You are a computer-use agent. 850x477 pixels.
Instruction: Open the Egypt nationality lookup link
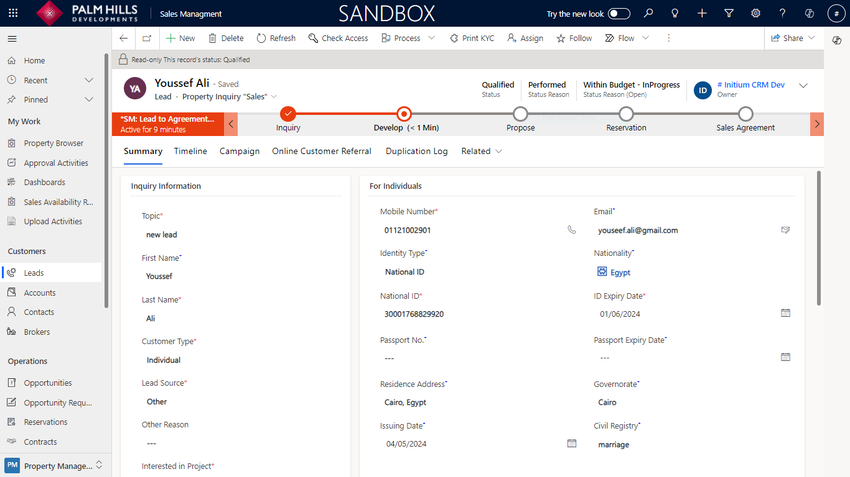click(x=620, y=272)
